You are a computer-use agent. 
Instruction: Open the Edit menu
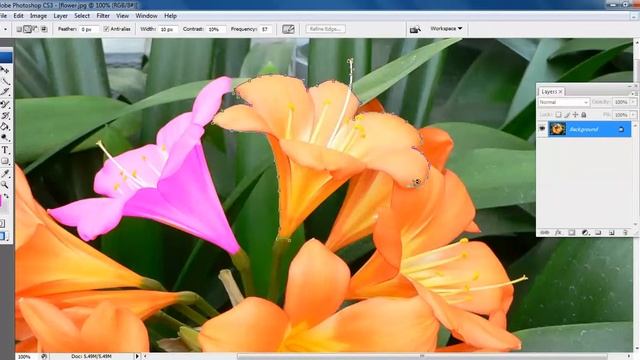pyautogui.click(x=18, y=16)
